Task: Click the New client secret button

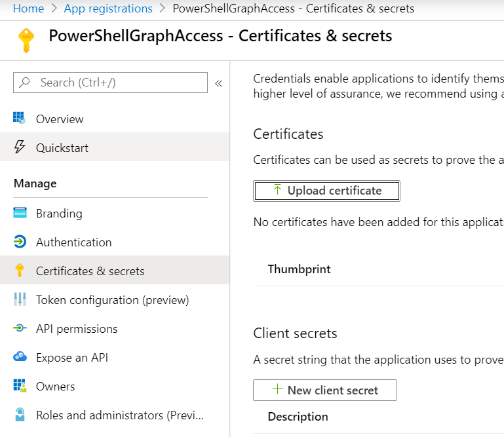Action: tap(325, 390)
